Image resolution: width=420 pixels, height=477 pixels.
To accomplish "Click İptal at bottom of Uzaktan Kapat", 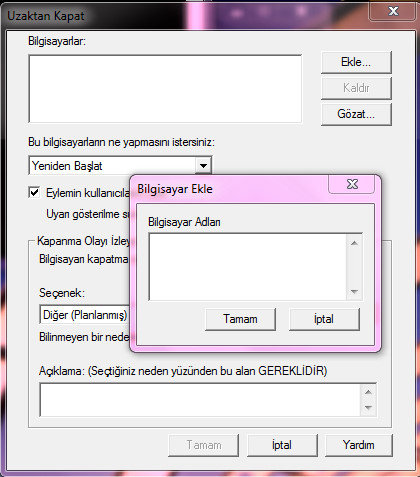I will click(x=282, y=445).
